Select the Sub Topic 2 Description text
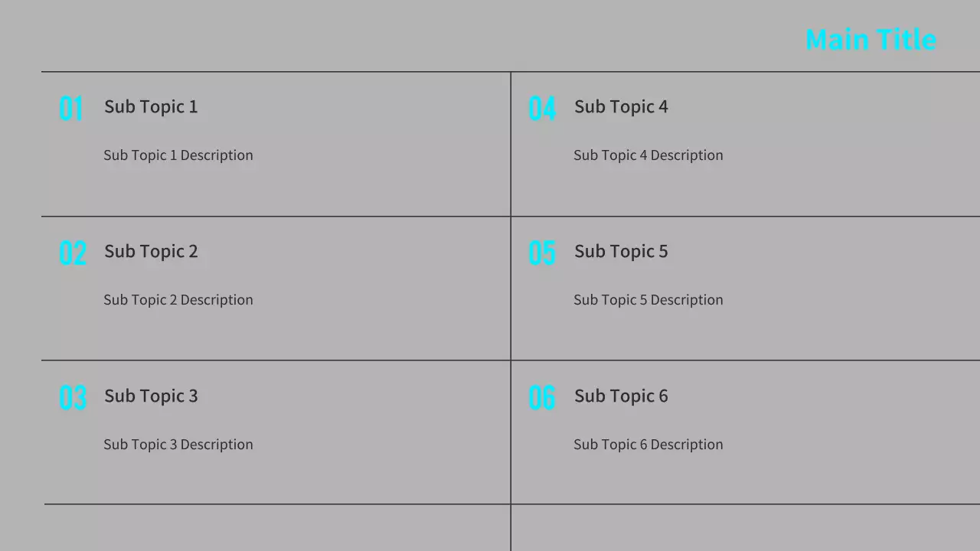980x551 pixels. click(178, 300)
